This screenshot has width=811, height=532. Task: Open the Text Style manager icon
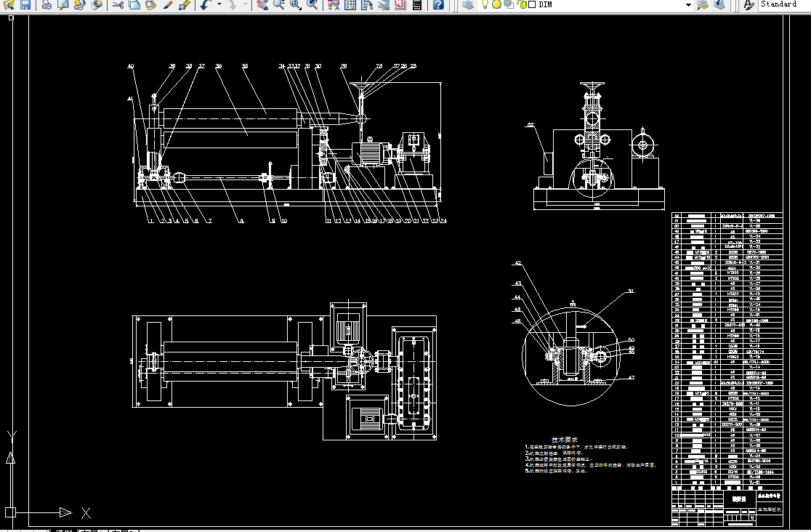point(749,4)
